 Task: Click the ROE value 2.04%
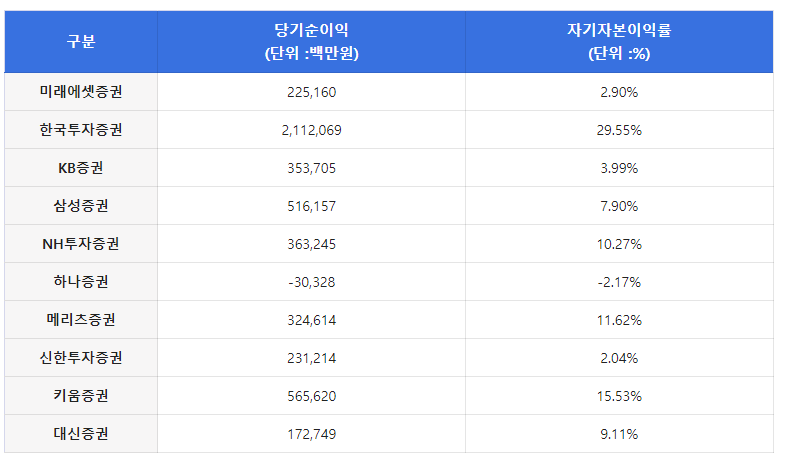pyautogui.click(x=619, y=359)
